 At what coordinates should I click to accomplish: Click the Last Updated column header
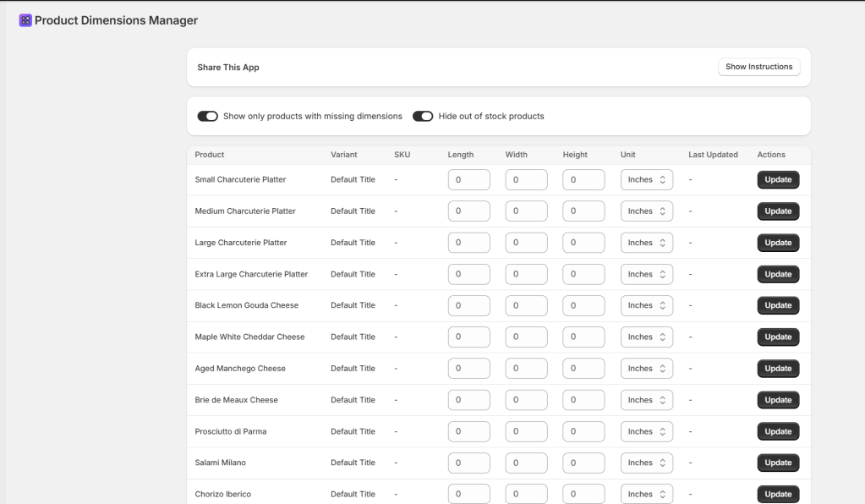tap(713, 155)
